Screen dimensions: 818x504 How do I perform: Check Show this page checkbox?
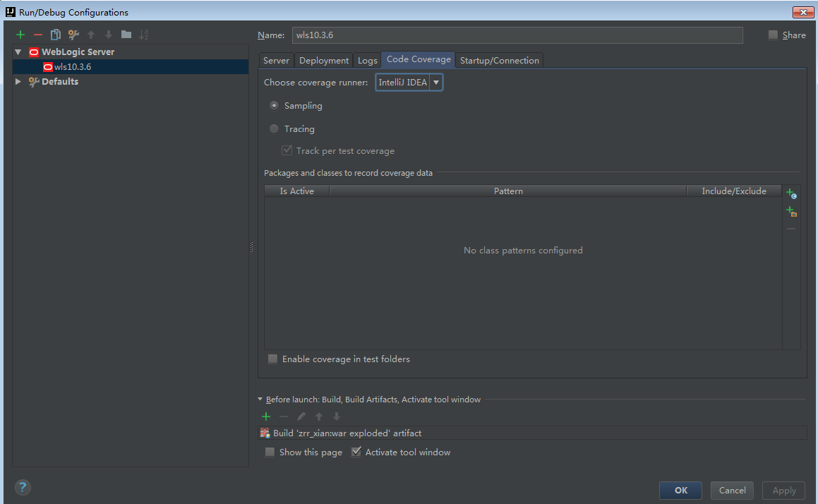[270, 452]
